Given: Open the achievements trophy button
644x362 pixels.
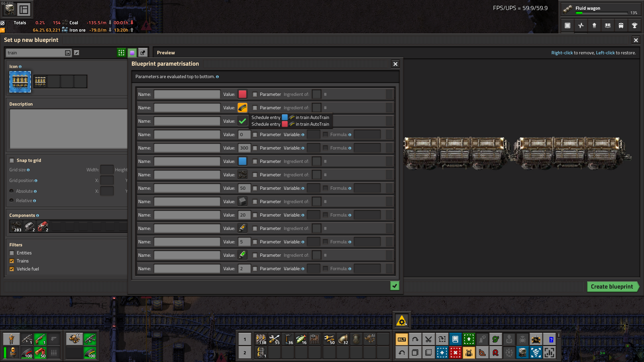Looking at the screenshot, I should coord(635,25).
